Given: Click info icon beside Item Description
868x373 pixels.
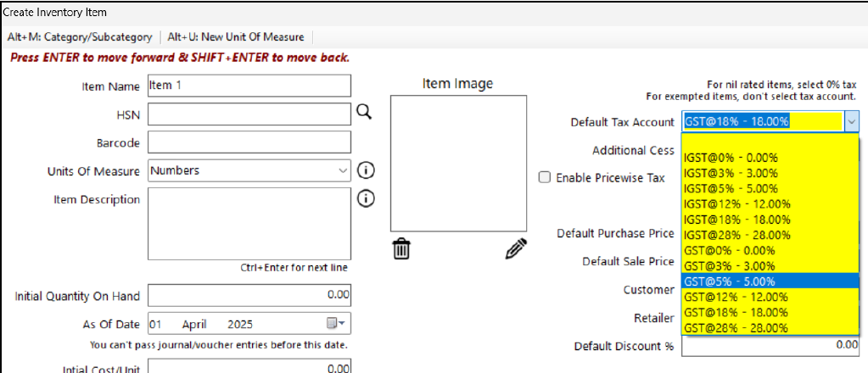Looking at the screenshot, I should [366, 199].
